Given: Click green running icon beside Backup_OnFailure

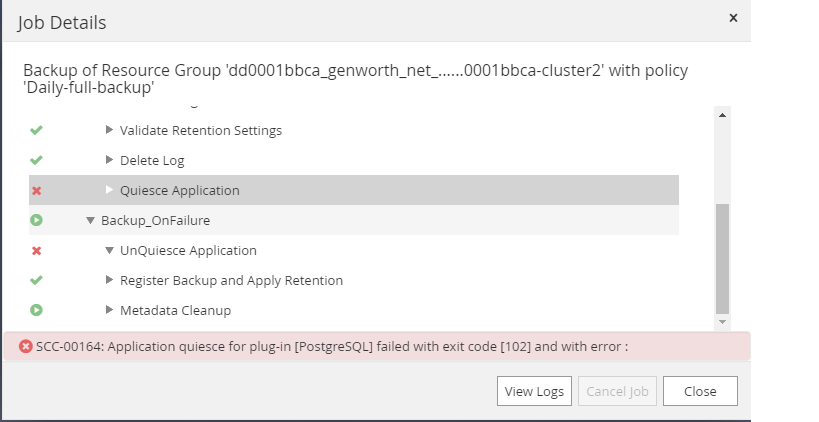Looking at the screenshot, I should [37, 220].
